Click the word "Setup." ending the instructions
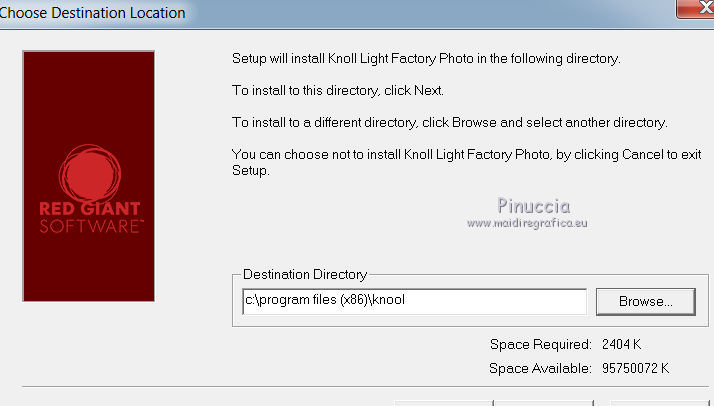This screenshot has height=406, width=714. pyautogui.click(x=251, y=170)
